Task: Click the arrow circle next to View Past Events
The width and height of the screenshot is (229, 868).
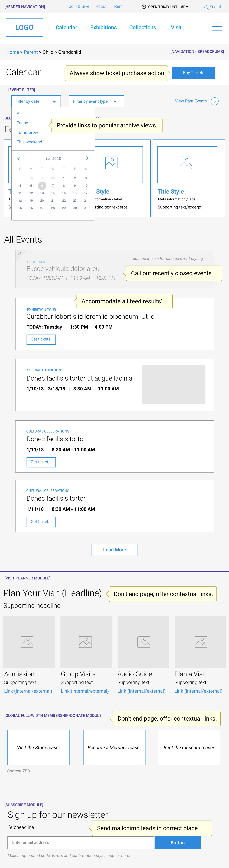Action: coord(215,101)
